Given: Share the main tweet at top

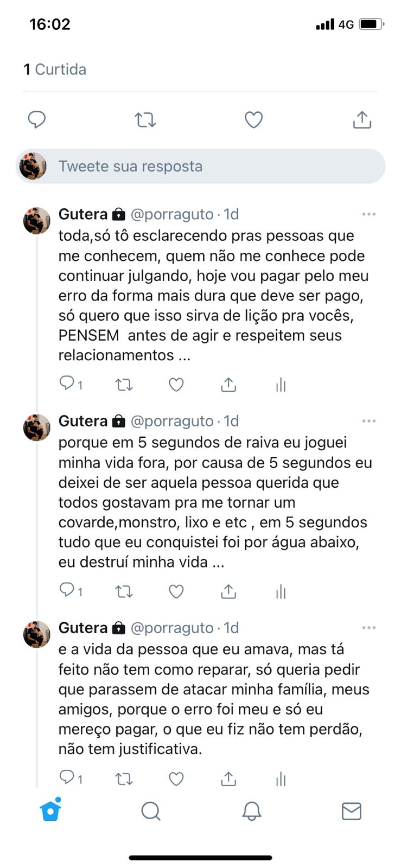Looking at the screenshot, I should (x=362, y=119).
